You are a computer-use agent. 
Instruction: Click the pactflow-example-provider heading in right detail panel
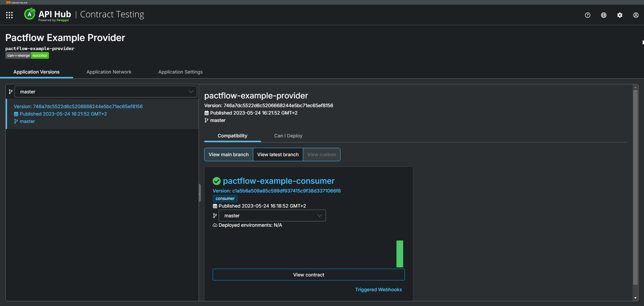tap(256, 96)
